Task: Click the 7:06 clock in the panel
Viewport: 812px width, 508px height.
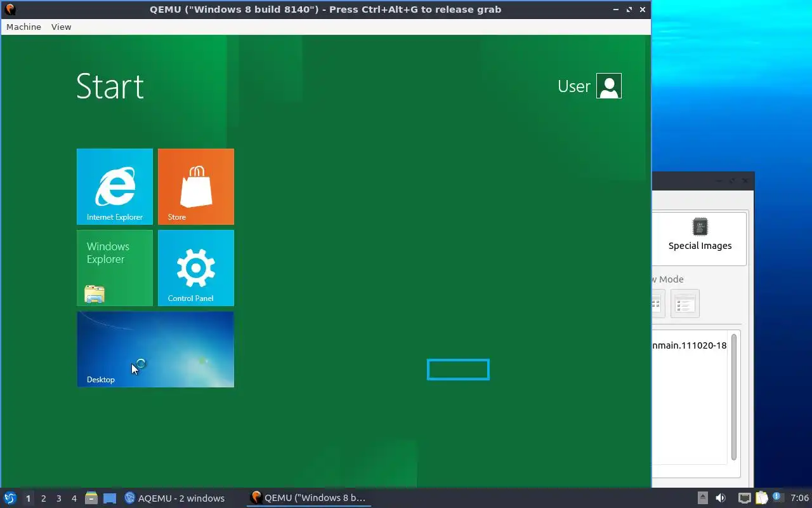Action: click(799, 498)
